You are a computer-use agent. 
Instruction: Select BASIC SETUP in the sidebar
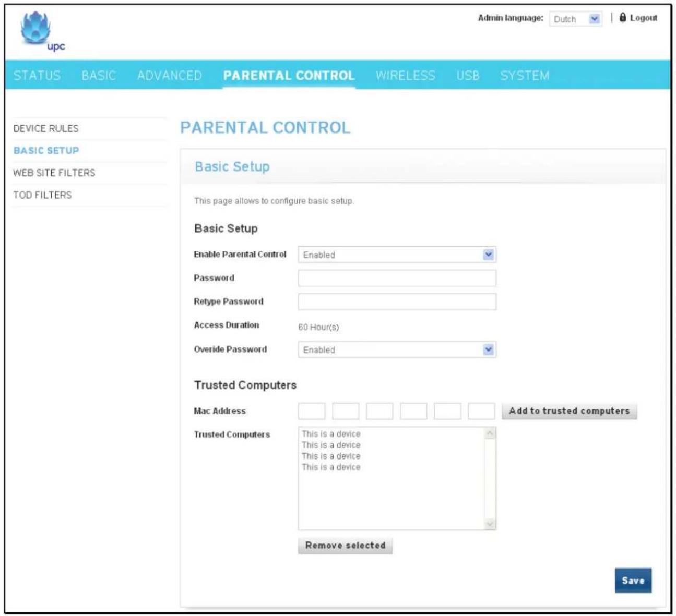46,150
